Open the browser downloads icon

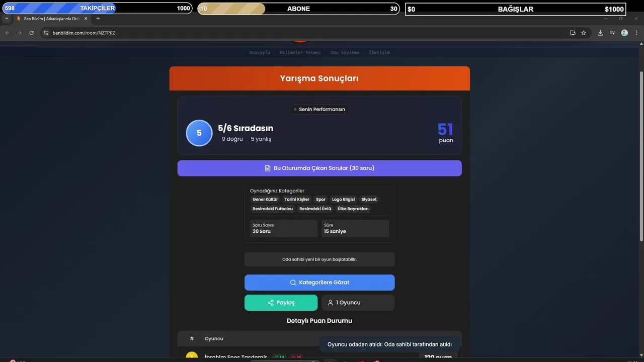pyautogui.click(x=600, y=33)
